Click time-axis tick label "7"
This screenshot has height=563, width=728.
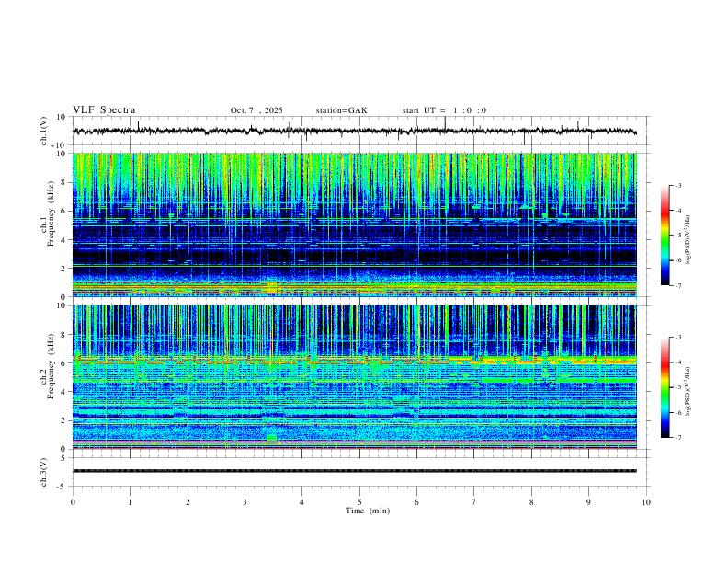tap(474, 502)
